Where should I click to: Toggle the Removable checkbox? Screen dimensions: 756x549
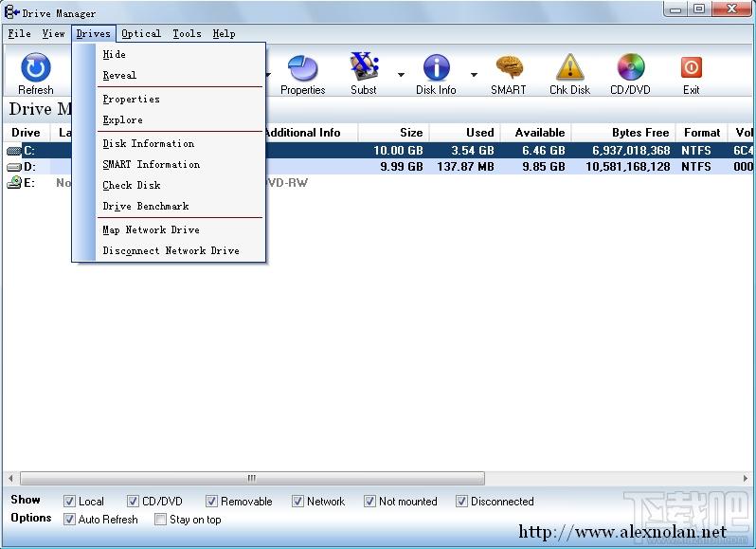click(x=211, y=502)
